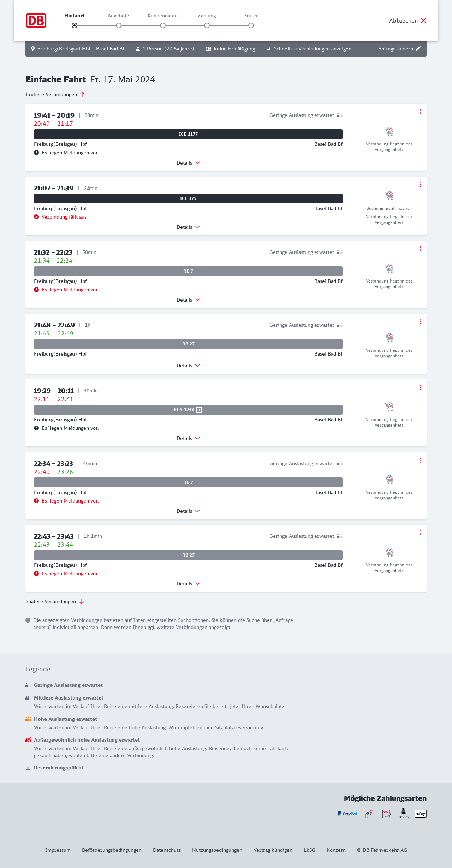
Task: Select the Angebote step circle
Action: tap(119, 25)
